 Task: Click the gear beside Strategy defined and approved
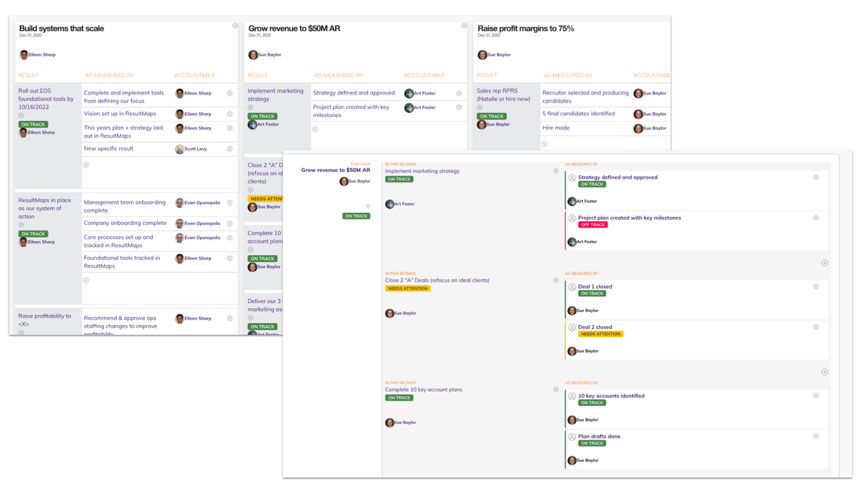[816, 177]
